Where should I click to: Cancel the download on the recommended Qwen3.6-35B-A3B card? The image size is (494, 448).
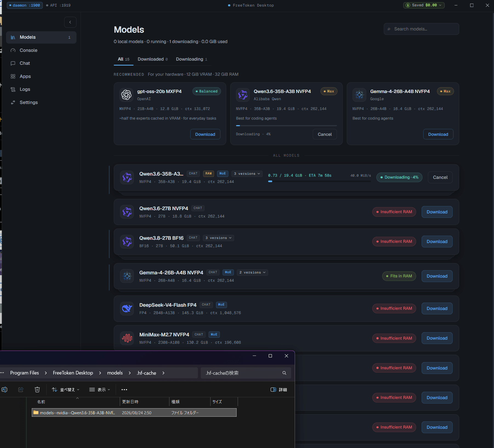click(x=325, y=134)
